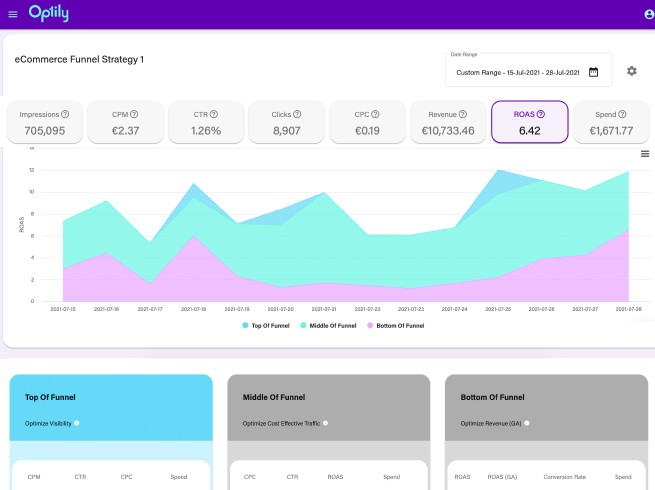This screenshot has width=655, height=490.
Task: Show help for CPC metric
Action: pyautogui.click(x=375, y=114)
